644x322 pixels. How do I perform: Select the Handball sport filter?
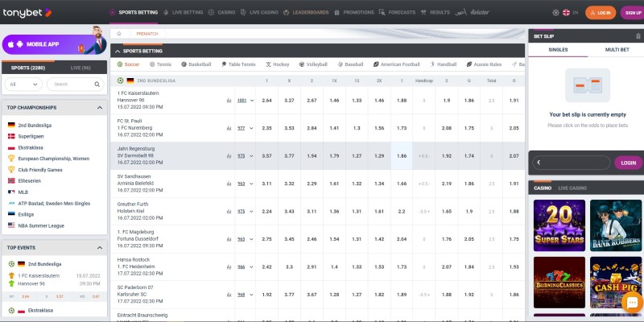[x=444, y=64]
